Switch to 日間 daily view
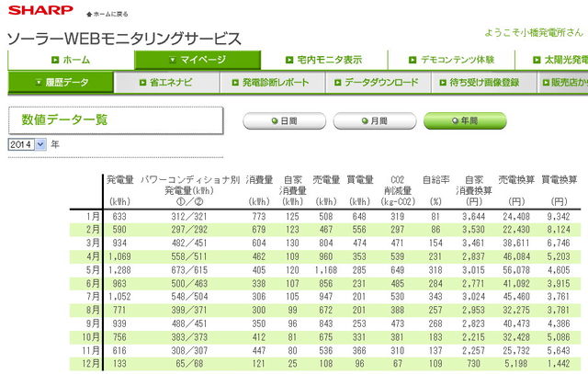Viewport: 588px width, 374px height. (284, 120)
